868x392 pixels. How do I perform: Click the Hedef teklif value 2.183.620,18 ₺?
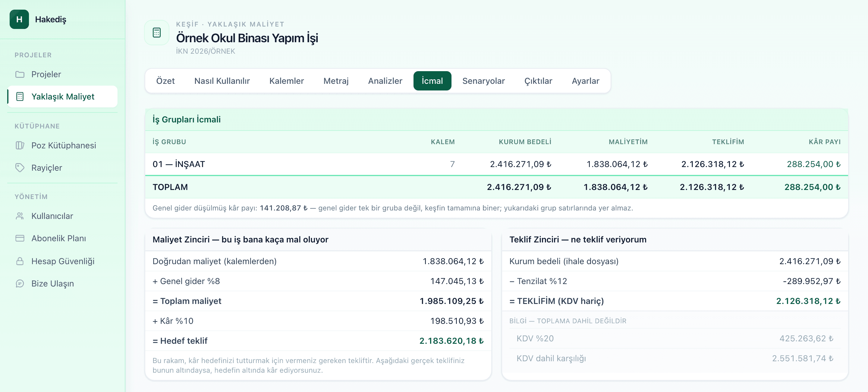(x=451, y=341)
